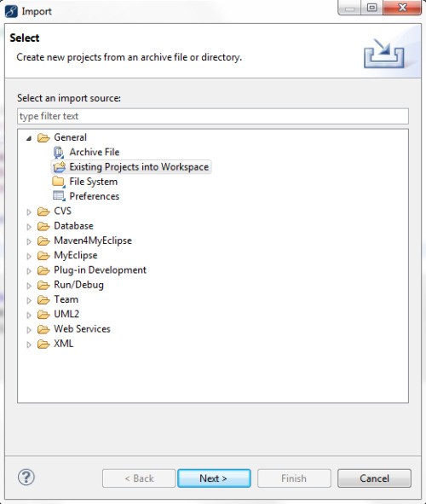Click the Preferences import icon
The image size is (426, 504).
click(59, 196)
